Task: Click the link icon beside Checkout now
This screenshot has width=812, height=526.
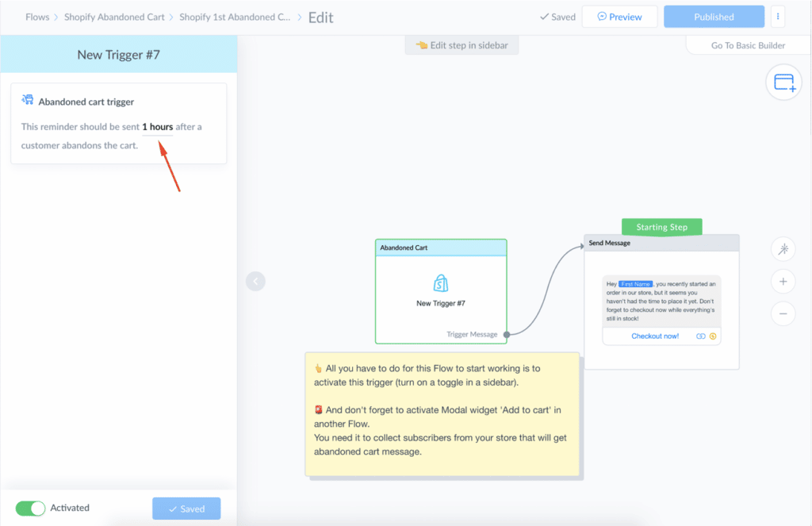Action: coord(701,336)
